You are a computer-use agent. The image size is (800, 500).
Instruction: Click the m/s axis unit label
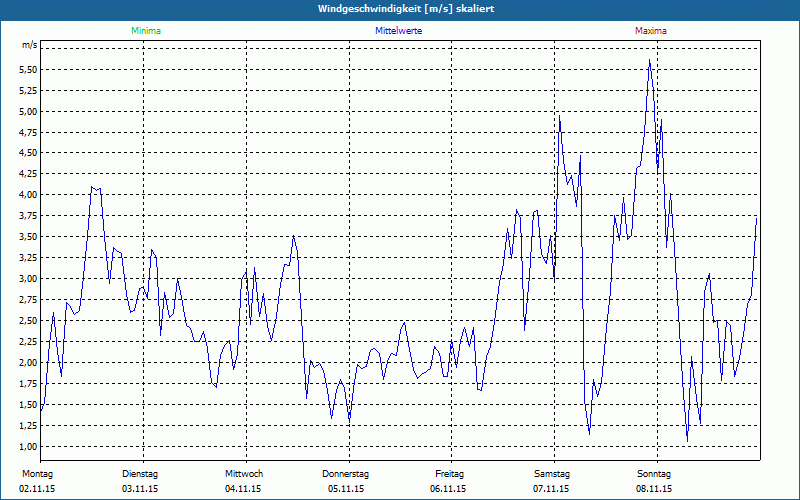(x=30, y=45)
